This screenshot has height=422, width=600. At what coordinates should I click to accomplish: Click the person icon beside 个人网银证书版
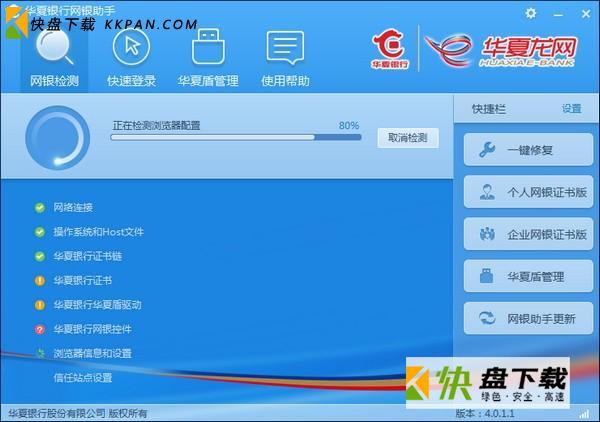tap(487, 192)
